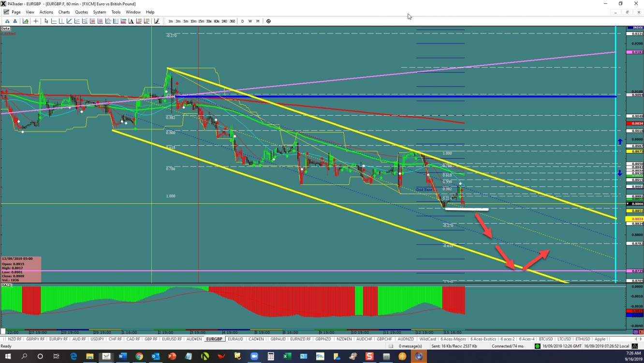Screen dimensions: 644x363
Task: Switch to the WildCard tab
Action: 428,339
